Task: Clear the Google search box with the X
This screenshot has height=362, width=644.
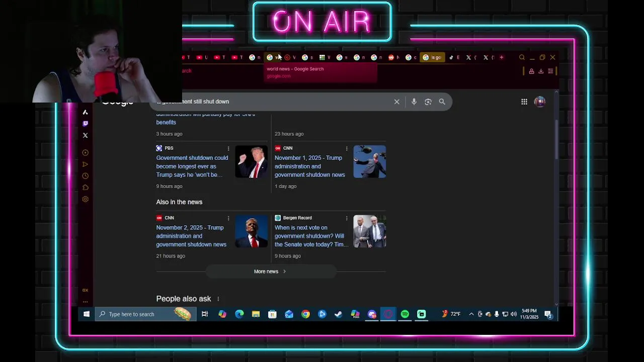Action: coord(396,102)
